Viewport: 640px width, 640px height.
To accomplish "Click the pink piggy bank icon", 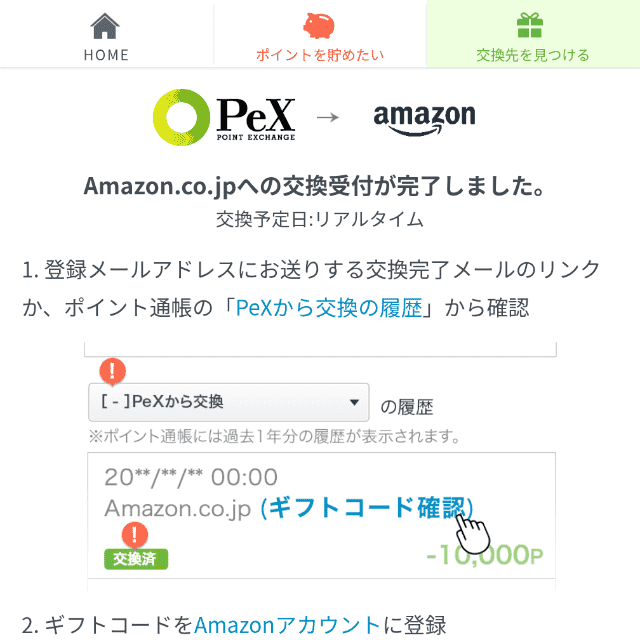I will coord(319,24).
